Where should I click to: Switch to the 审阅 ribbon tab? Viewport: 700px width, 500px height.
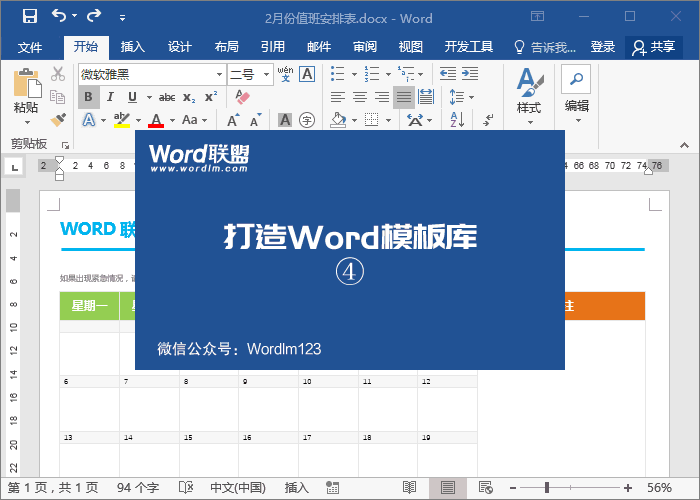(x=365, y=46)
